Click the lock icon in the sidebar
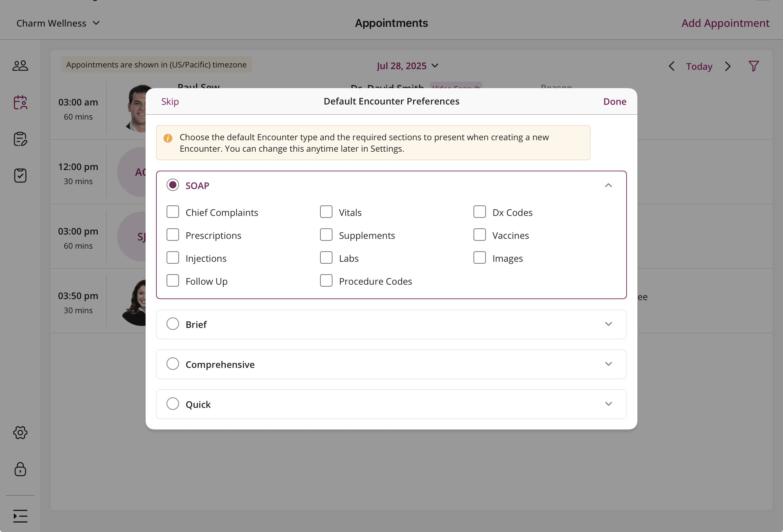This screenshot has width=783, height=532. [x=20, y=470]
